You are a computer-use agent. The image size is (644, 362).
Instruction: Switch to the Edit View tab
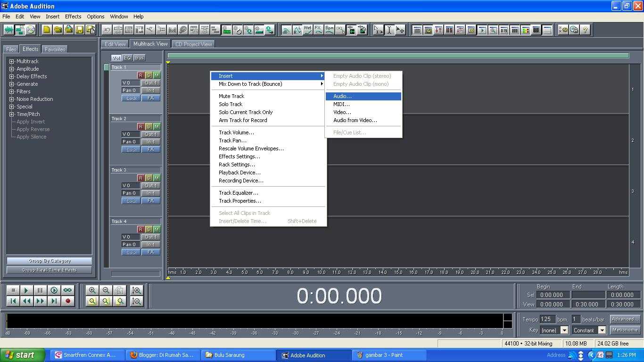click(115, 44)
